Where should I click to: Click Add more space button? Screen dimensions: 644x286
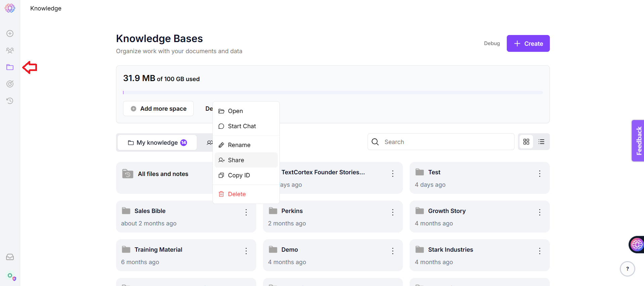(x=158, y=109)
